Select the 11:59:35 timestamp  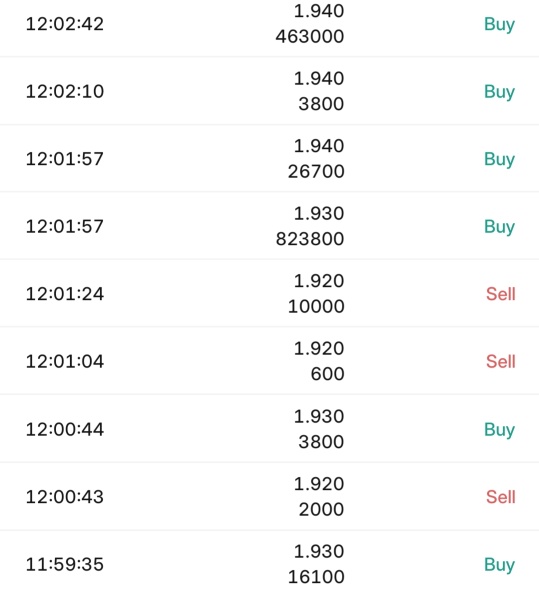pyautogui.click(x=65, y=564)
